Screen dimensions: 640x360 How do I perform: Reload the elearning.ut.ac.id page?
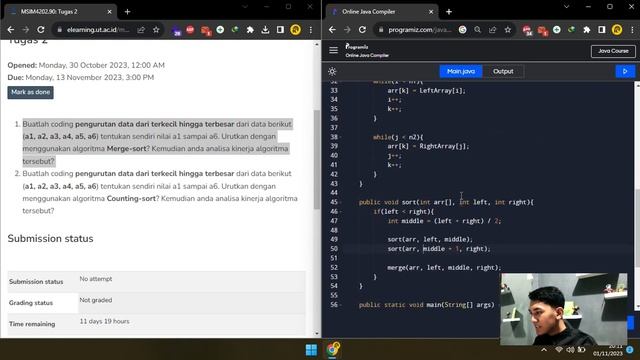41,30
